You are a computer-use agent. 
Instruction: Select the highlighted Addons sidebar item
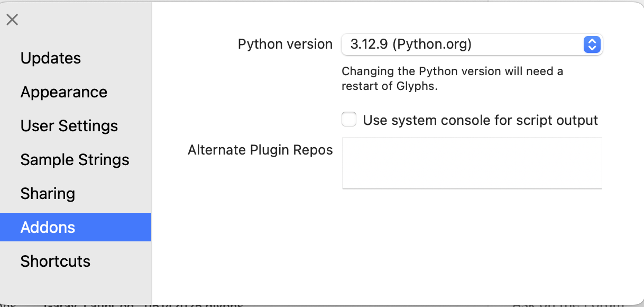point(48,228)
